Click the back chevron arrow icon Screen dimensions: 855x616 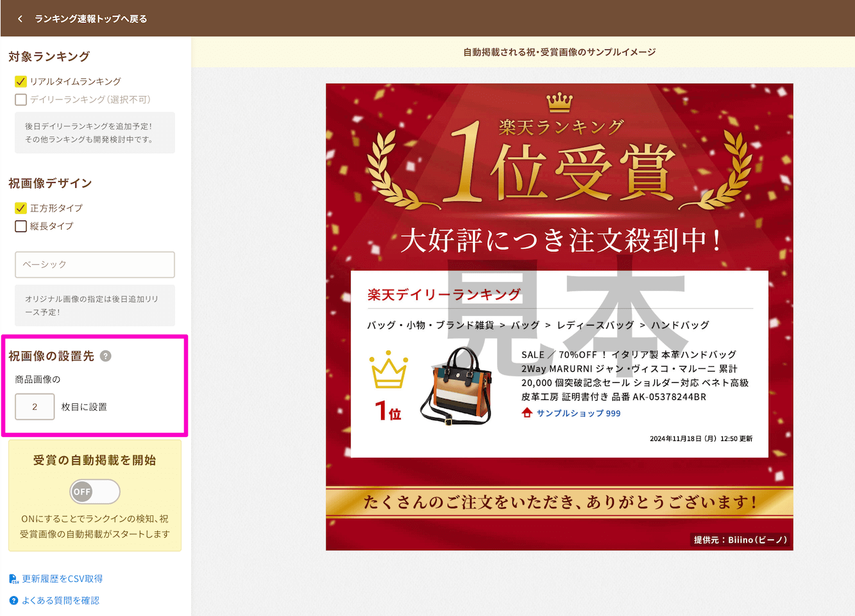(20, 19)
